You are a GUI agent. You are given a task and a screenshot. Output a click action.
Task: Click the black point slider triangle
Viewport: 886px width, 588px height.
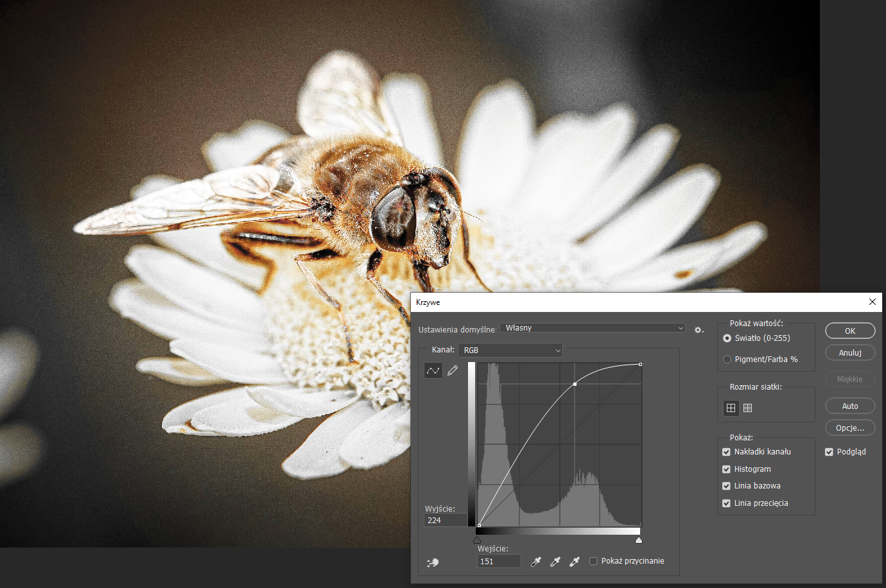coord(477,540)
